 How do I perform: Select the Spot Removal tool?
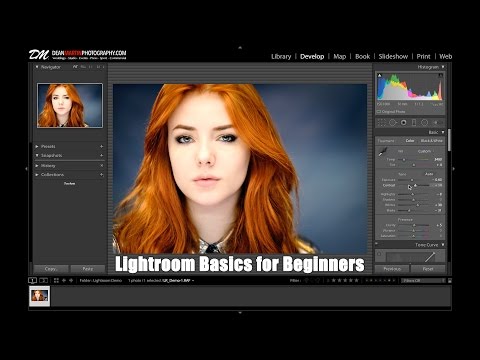pos(393,123)
